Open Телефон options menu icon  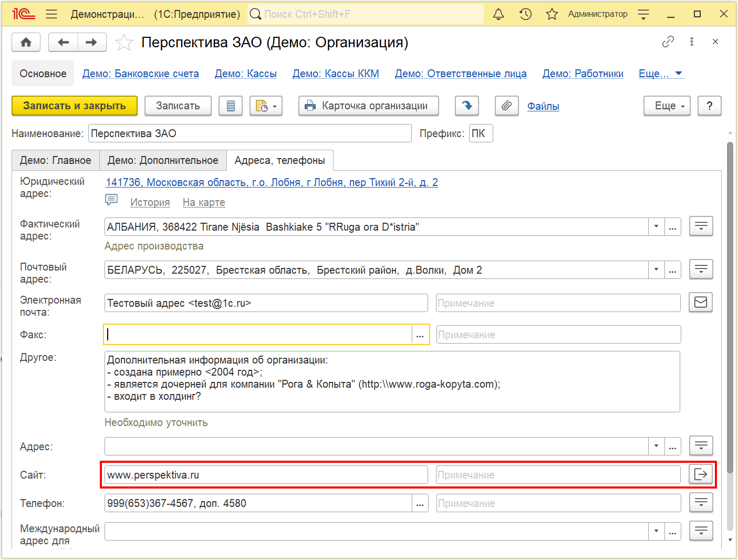701,503
